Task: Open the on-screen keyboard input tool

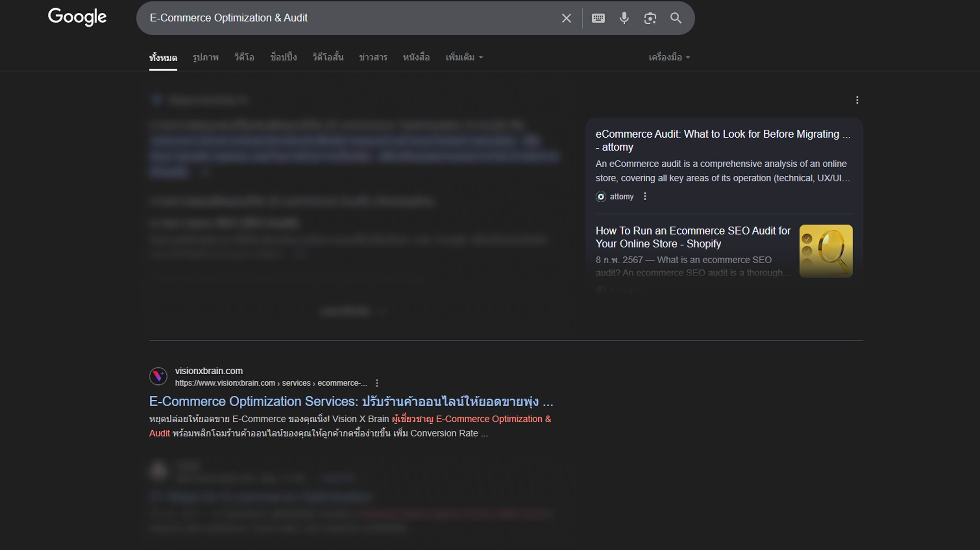Action: 598,18
